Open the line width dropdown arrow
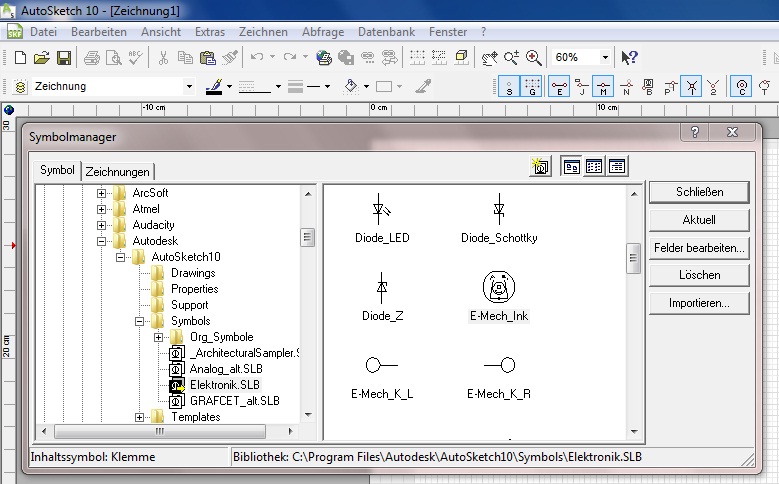 coord(327,86)
